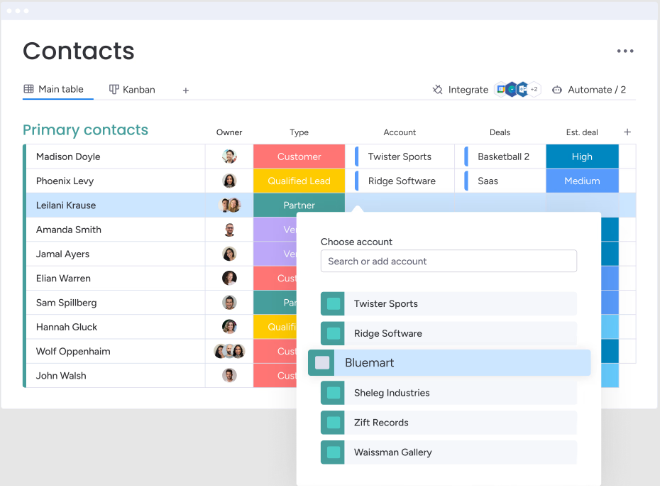660x486 pixels.
Task: Select Sheleg Industries in account list
Action: 449,393
